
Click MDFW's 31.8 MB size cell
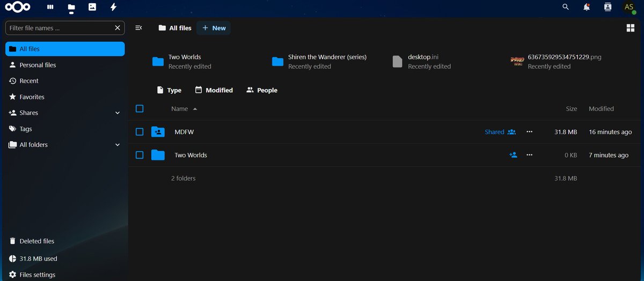566,132
